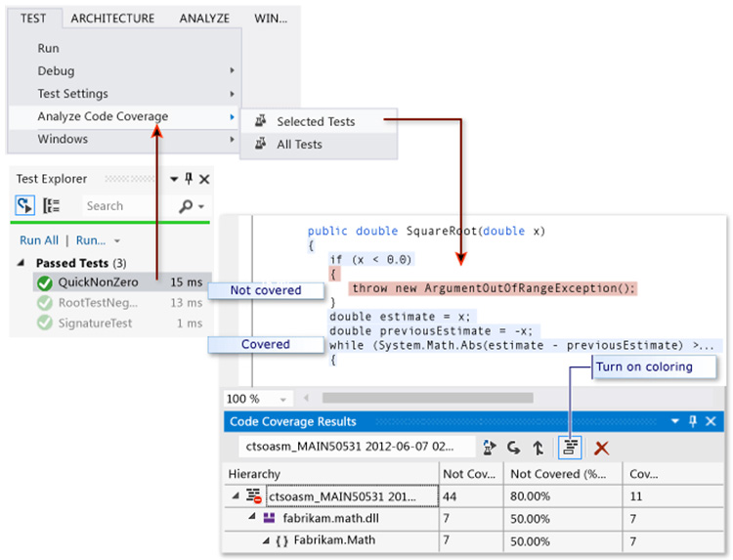The height and width of the screenshot is (560, 733).
Task: Click the Run All link
Action: click(x=39, y=240)
